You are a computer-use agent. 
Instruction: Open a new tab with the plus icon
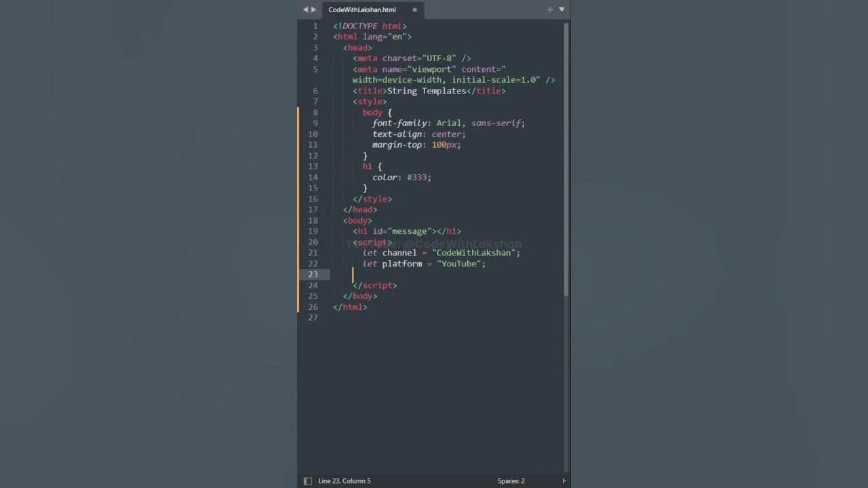click(550, 9)
